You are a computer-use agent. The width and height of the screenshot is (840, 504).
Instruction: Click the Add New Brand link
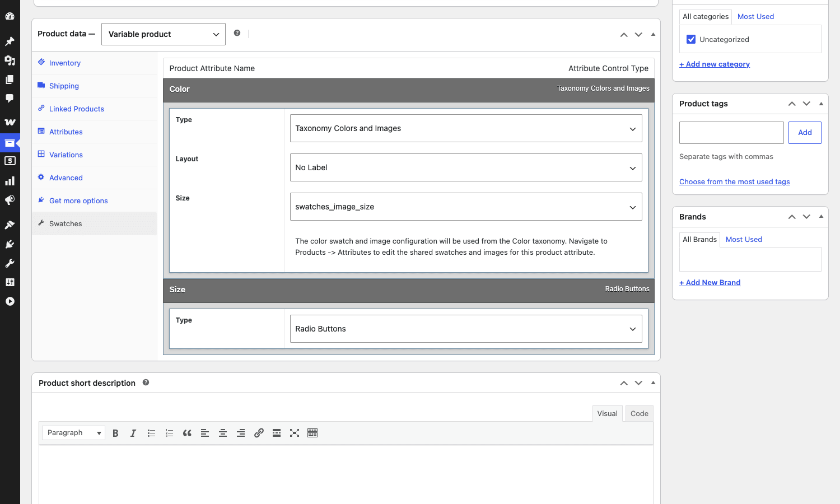coord(710,282)
